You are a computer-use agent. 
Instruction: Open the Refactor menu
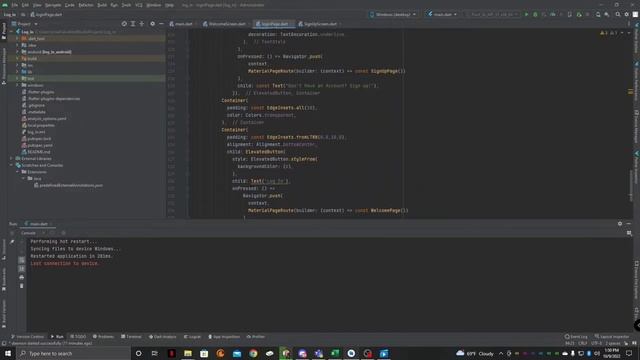tap(86, 5)
